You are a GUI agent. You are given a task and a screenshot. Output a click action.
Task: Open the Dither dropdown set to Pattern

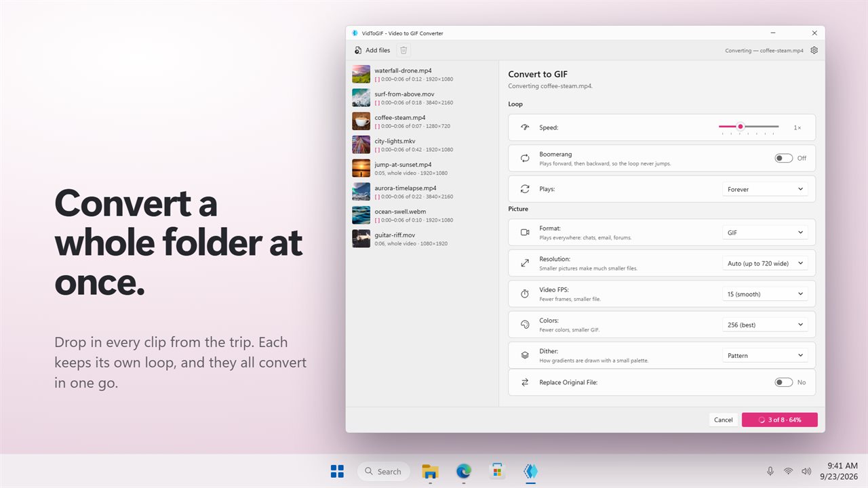(x=765, y=355)
